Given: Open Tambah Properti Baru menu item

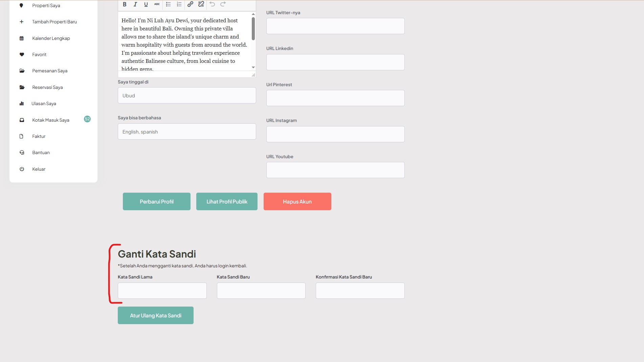Looking at the screenshot, I should [x=54, y=22].
